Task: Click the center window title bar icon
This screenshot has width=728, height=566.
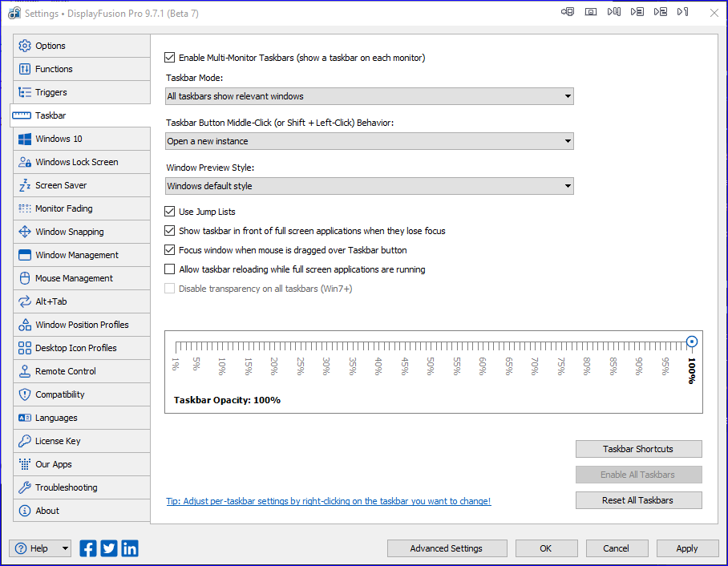Action: tap(591, 12)
